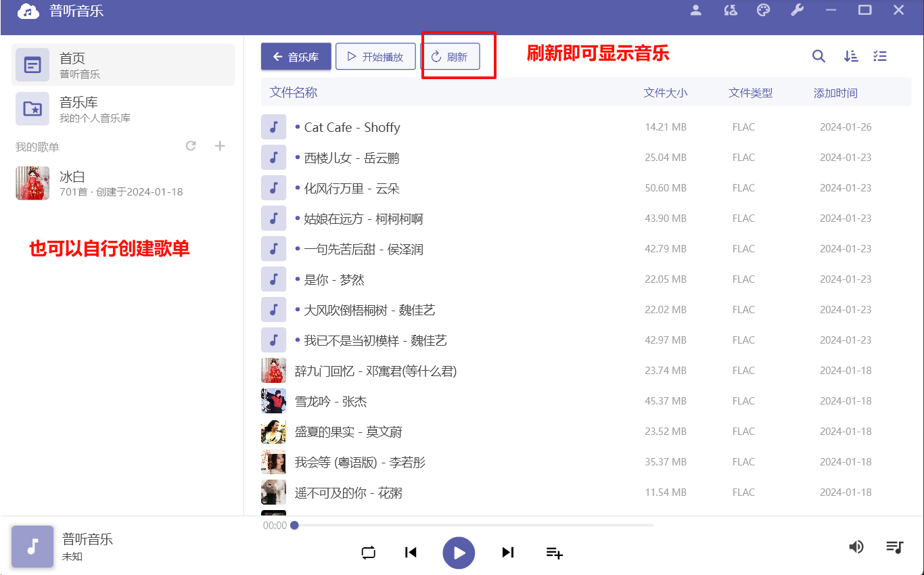Mute the volume speaker icon
Image resolution: width=924 pixels, height=575 pixels.
pyautogui.click(x=856, y=547)
